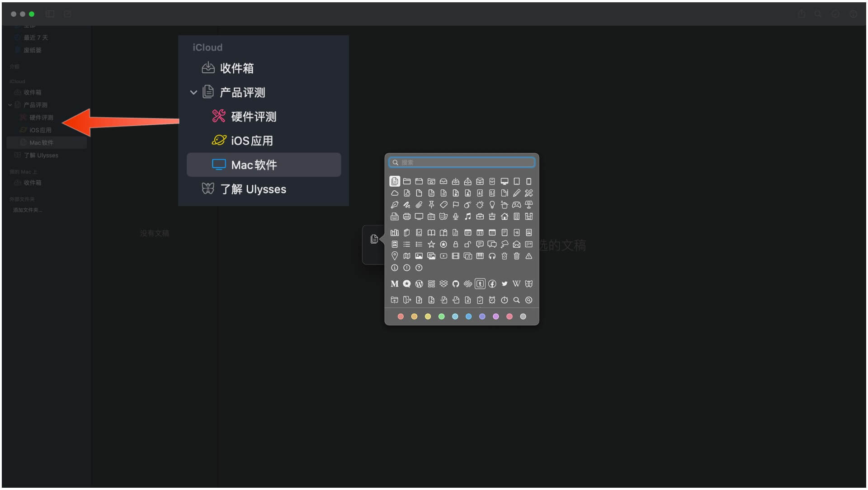This screenshot has width=868, height=490.
Task: Apply the red color swatch
Action: tap(400, 316)
